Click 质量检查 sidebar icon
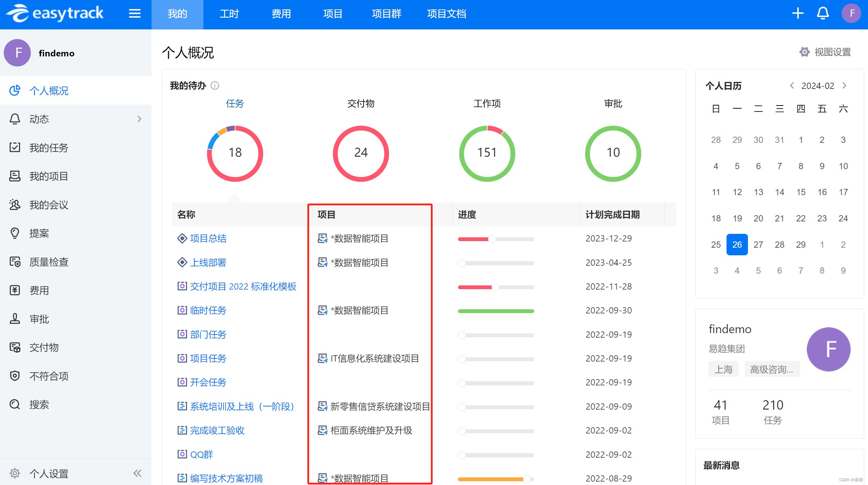 coord(15,262)
